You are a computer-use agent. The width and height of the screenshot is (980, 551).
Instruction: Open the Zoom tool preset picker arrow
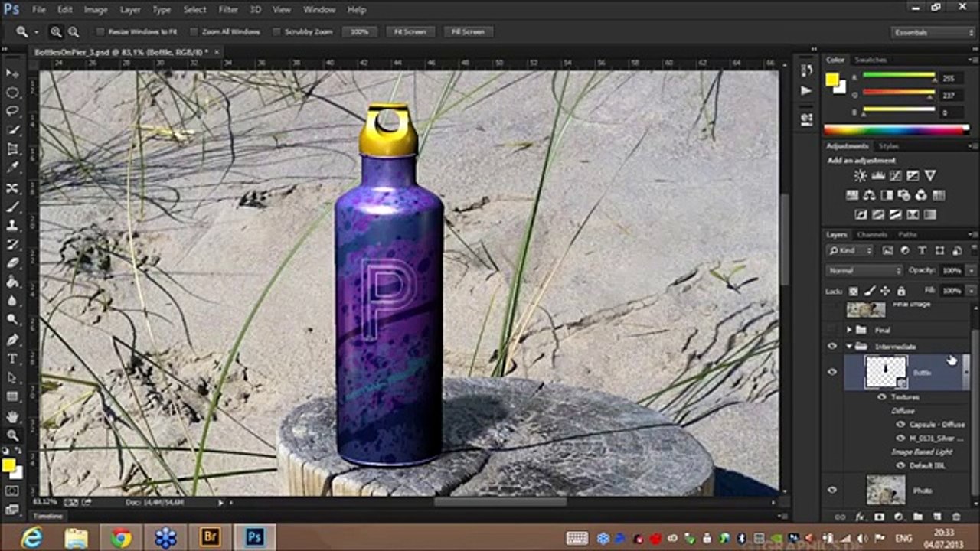[x=38, y=32]
